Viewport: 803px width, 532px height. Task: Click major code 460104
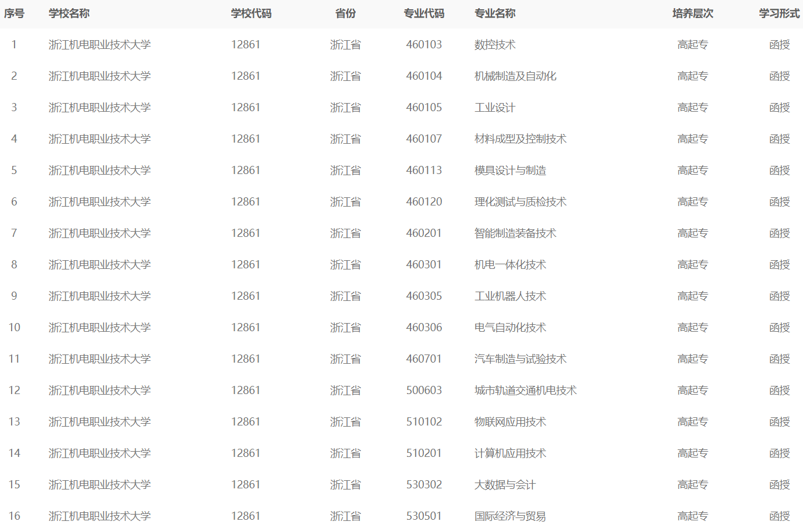(x=424, y=76)
